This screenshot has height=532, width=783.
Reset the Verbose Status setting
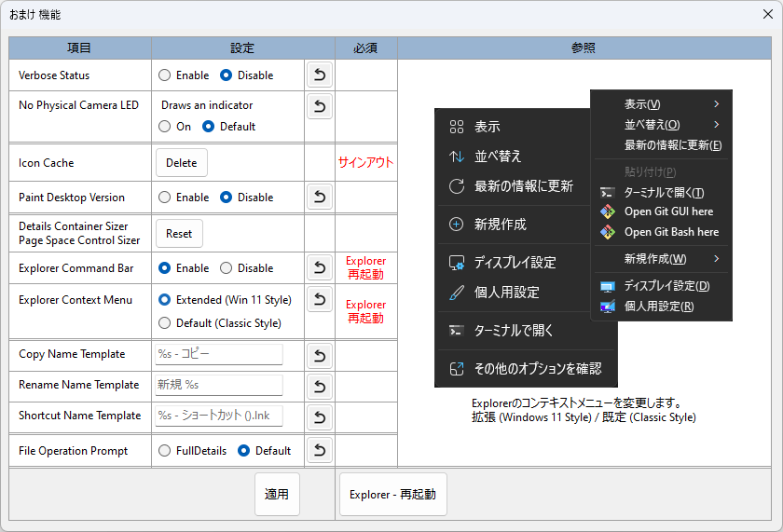pos(320,75)
